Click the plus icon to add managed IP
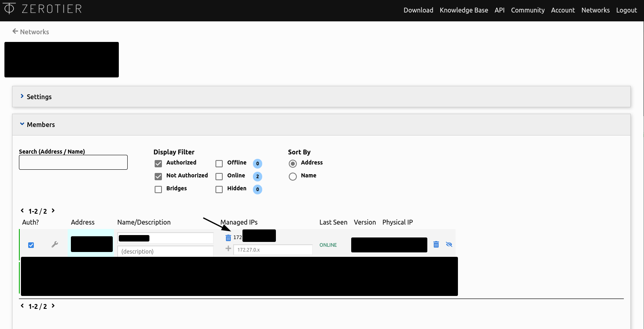 tap(228, 248)
